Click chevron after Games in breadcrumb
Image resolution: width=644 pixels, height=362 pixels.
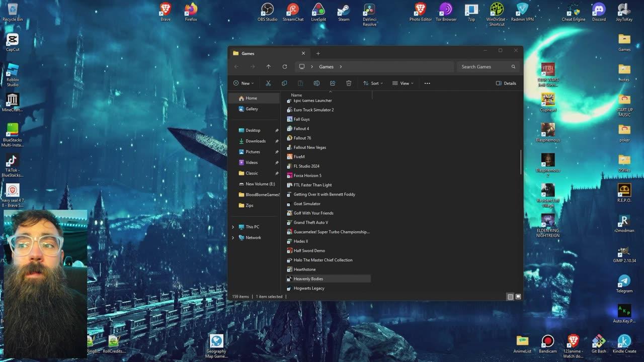tap(341, 66)
